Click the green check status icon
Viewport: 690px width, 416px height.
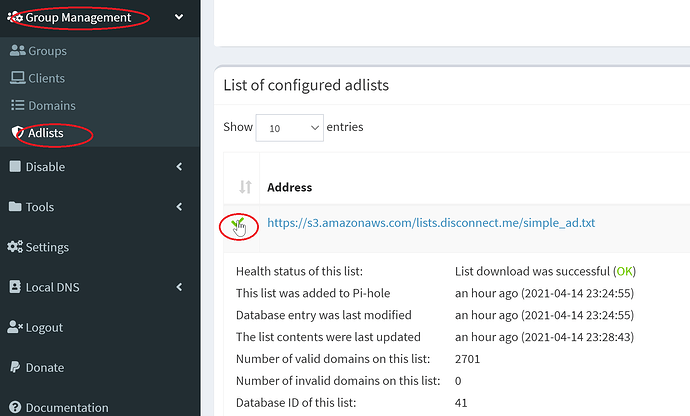[237, 224]
